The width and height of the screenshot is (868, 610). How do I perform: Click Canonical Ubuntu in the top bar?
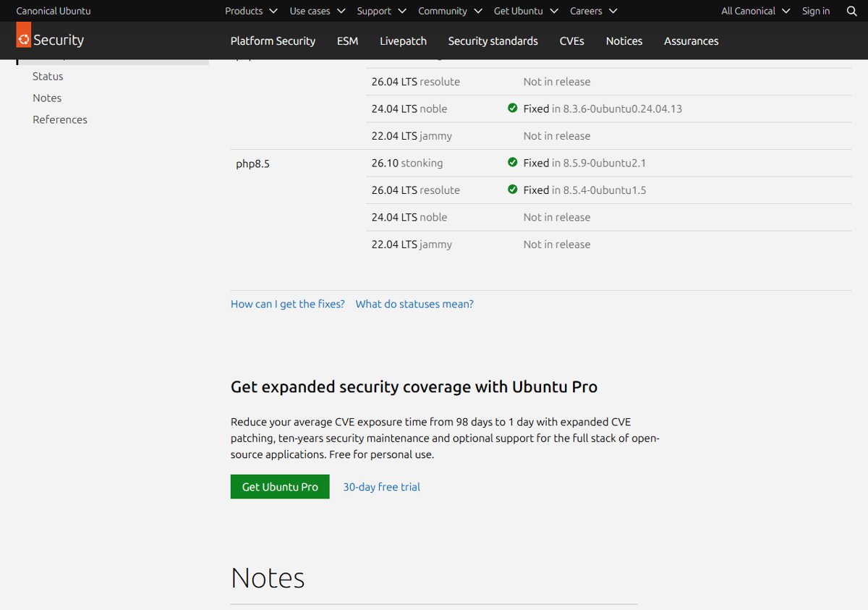pos(54,11)
